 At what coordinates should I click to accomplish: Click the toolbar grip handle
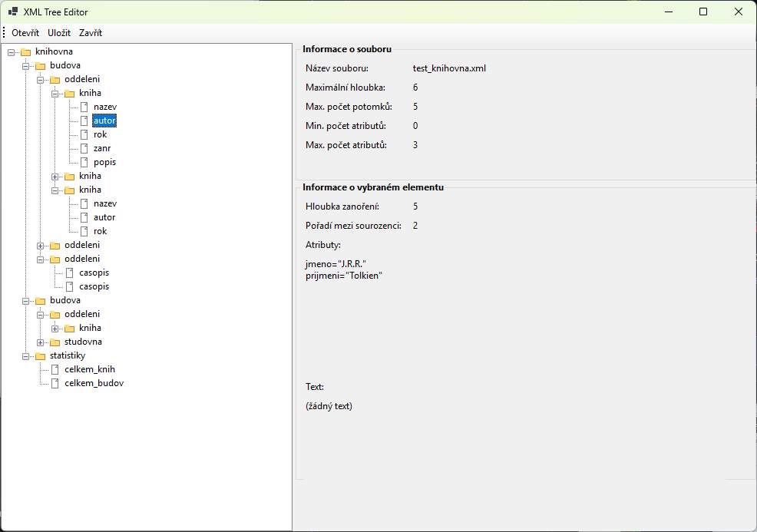5,33
